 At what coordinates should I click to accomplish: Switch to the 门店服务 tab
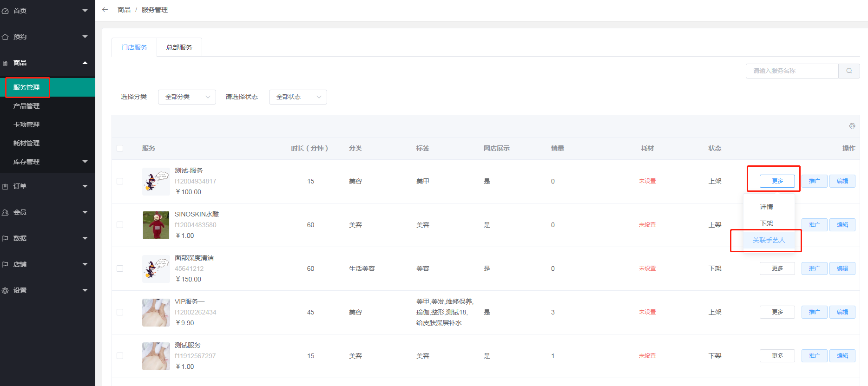click(x=134, y=47)
